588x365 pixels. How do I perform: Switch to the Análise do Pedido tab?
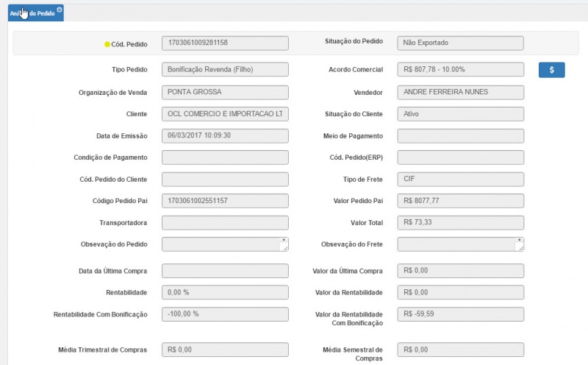pyautogui.click(x=33, y=13)
